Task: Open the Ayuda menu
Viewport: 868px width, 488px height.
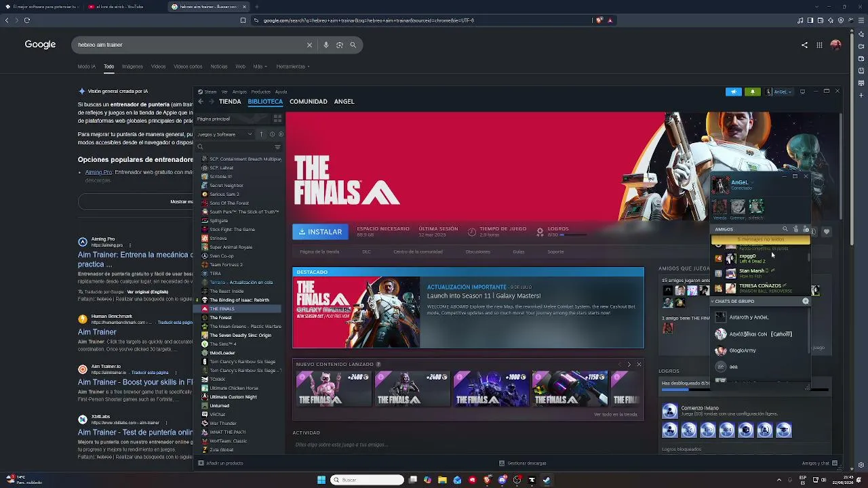Action: coord(281,91)
